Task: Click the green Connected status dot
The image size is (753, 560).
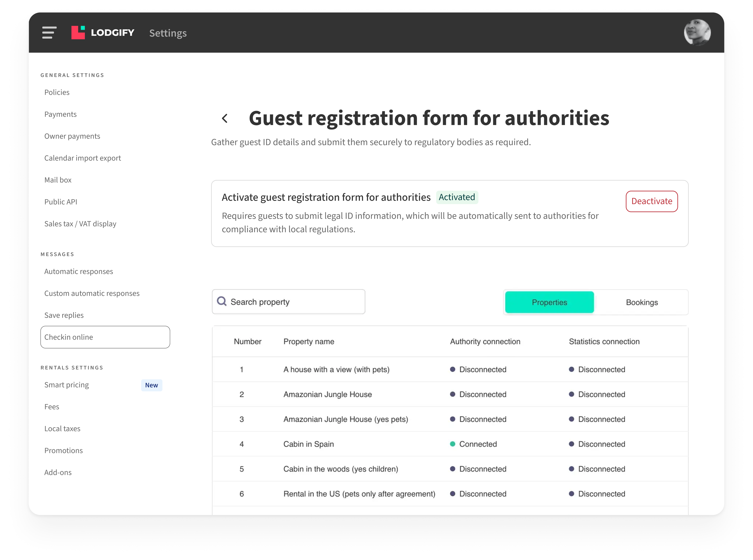Action: [452, 444]
